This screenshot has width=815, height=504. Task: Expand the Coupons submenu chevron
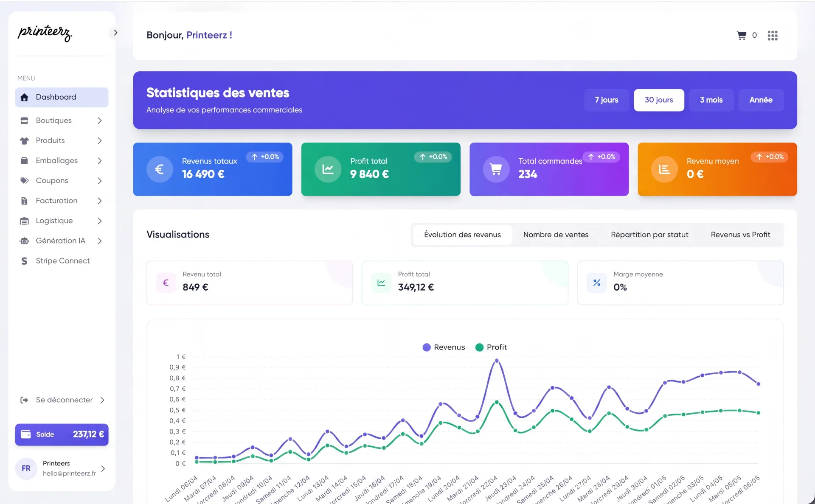(x=100, y=181)
